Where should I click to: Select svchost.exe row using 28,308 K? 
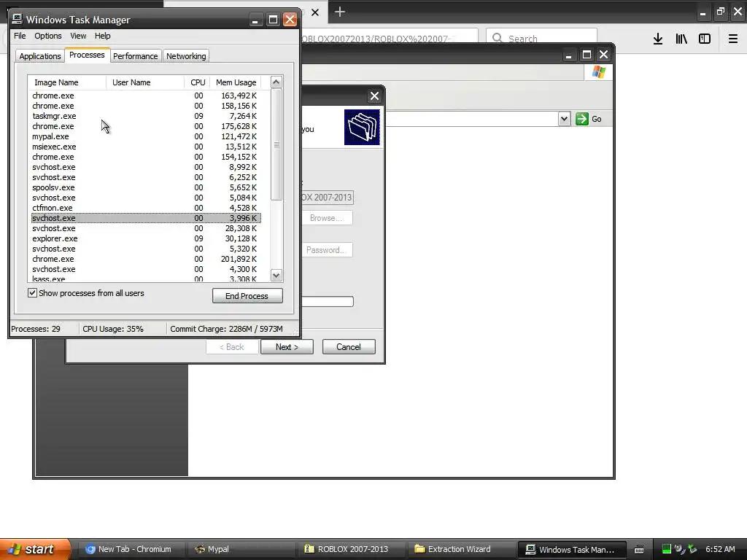[x=146, y=228]
